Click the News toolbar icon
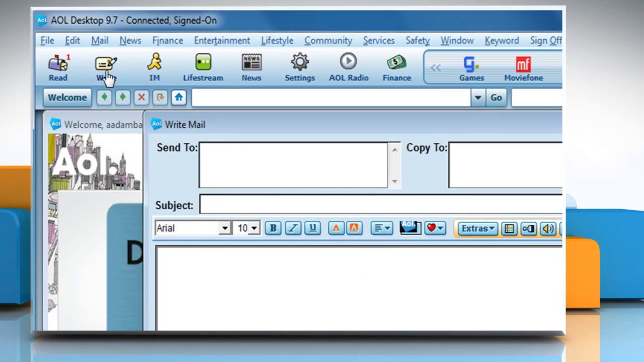Viewport: 644px width, 362px height. click(x=251, y=68)
